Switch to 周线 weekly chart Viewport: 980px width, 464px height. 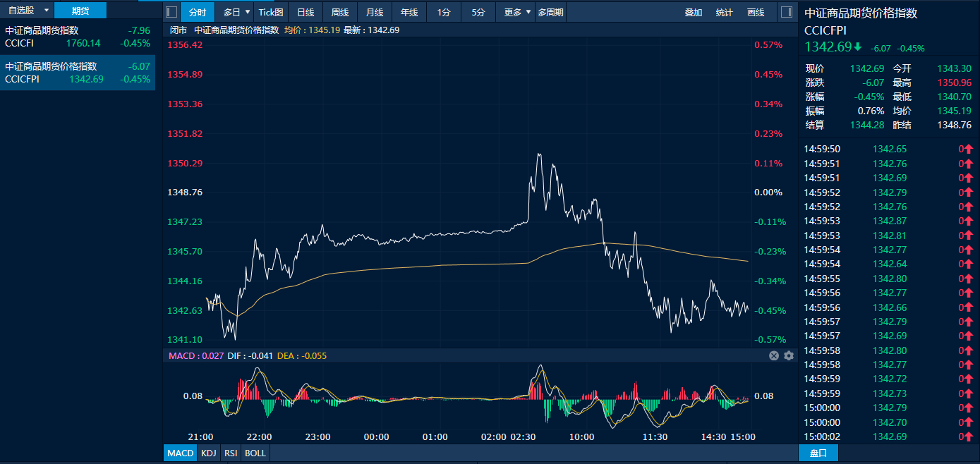pyautogui.click(x=340, y=12)
